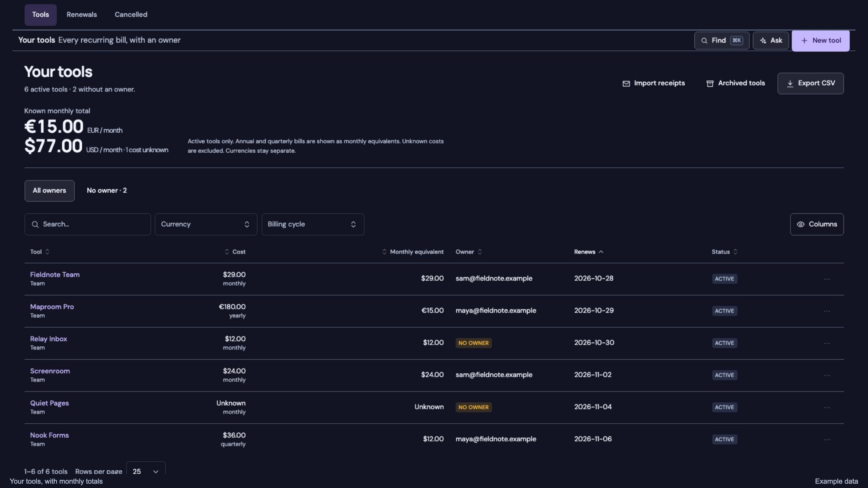Open row actions menu for Maproom Pro
The width and height of the screenshot is (868, 488).
pos(827,311)
